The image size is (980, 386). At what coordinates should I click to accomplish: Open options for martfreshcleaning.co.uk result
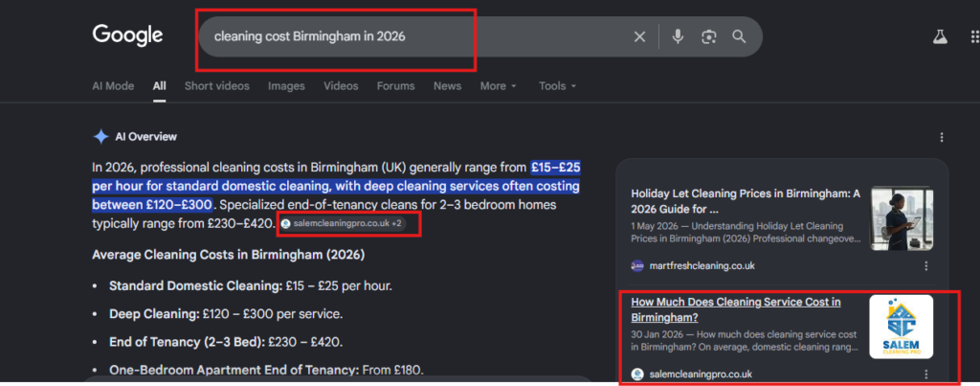point(925,266)
